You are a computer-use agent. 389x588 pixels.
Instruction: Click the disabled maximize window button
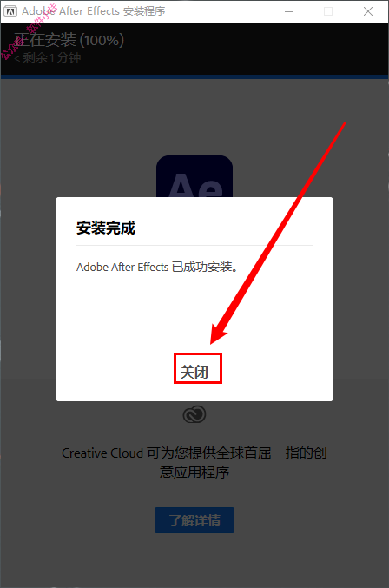coord(328,11)
